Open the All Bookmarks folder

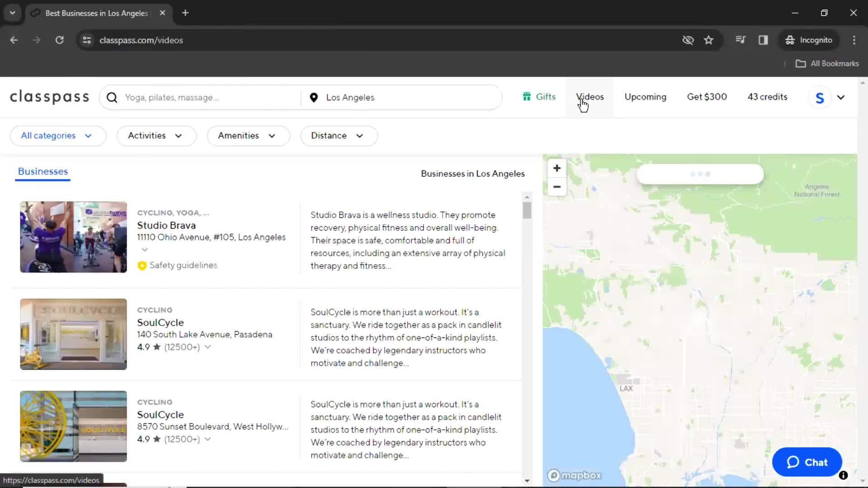827,64
